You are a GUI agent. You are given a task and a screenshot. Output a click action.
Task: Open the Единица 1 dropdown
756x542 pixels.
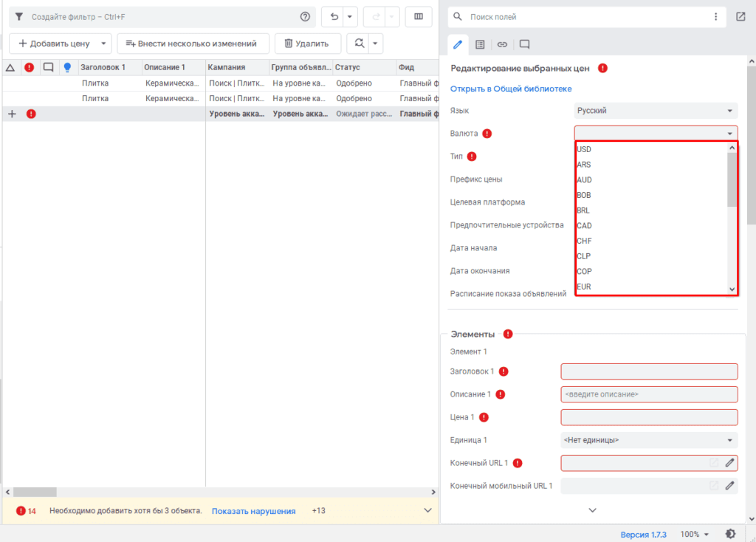(649, 440)
